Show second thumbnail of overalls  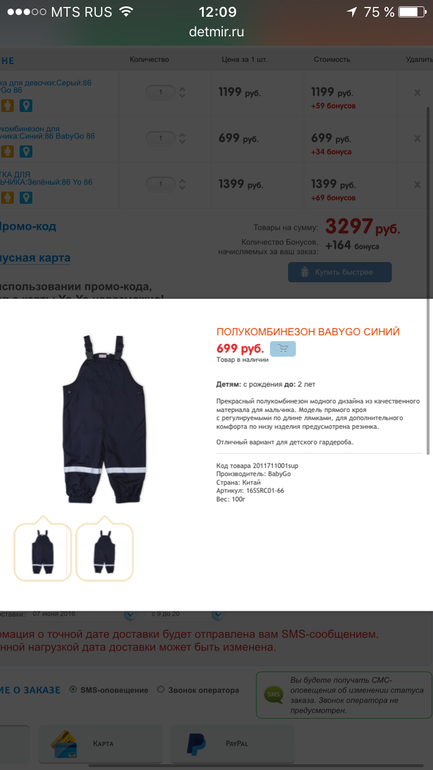point(105,551)
